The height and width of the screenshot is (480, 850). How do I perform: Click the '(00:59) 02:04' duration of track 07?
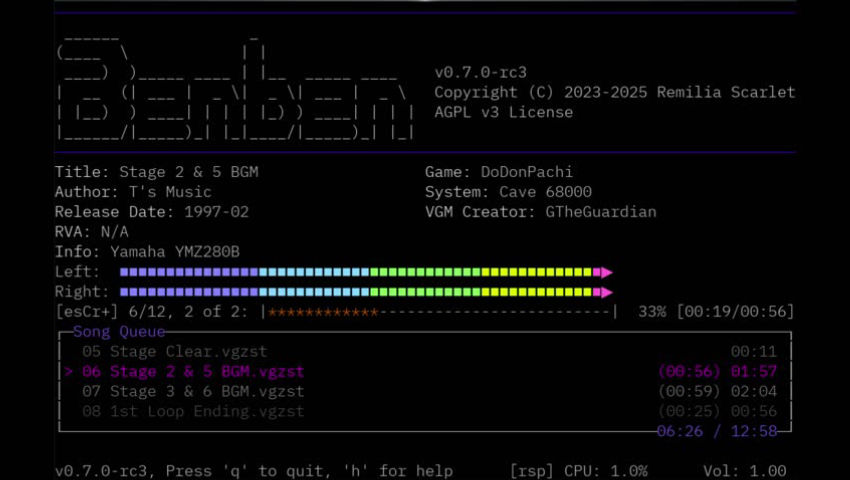717,392
